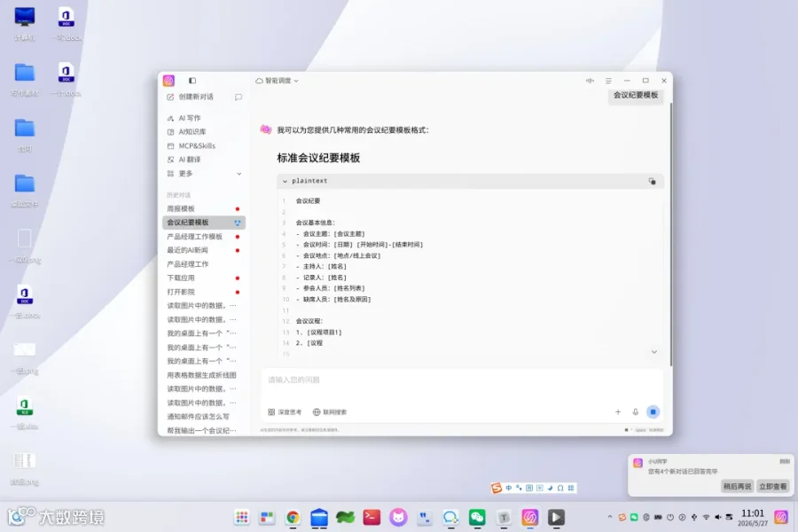Image resolution: width=798 pixels, height=532 pixels.
Task: Open the chat bubble app in taskbar
Action: 450,517
